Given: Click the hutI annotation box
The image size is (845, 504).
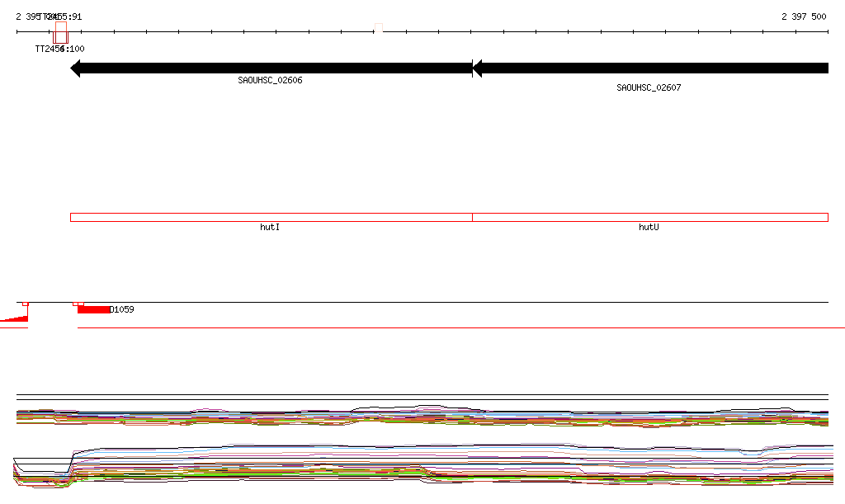Looking at the screenshot, I should (271, 217).
